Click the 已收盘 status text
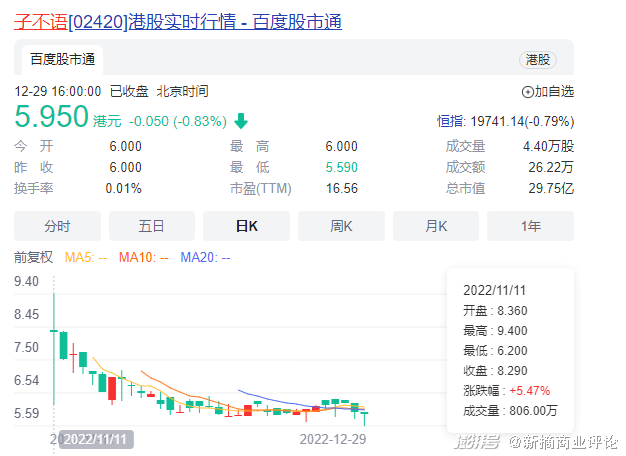The width and height of the screenshot is (626, 456). click(x=129, y=91)
